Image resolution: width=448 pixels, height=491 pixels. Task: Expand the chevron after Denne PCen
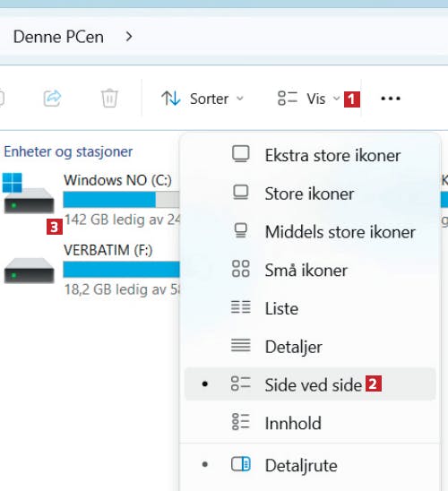click(x=129, y=37)
